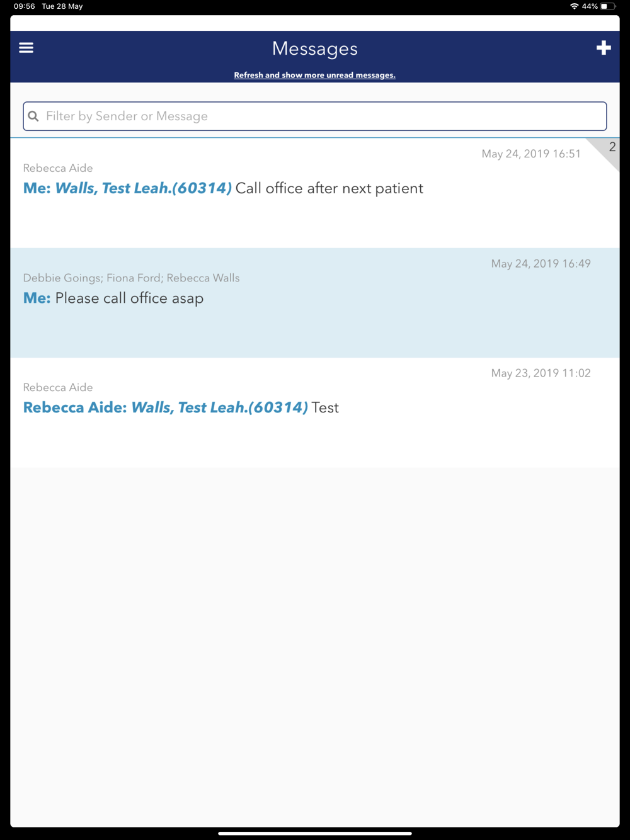Tap the Debbie Goings; Fiona Ford; Rebecca Walls recipients

(x=131, y=278)
